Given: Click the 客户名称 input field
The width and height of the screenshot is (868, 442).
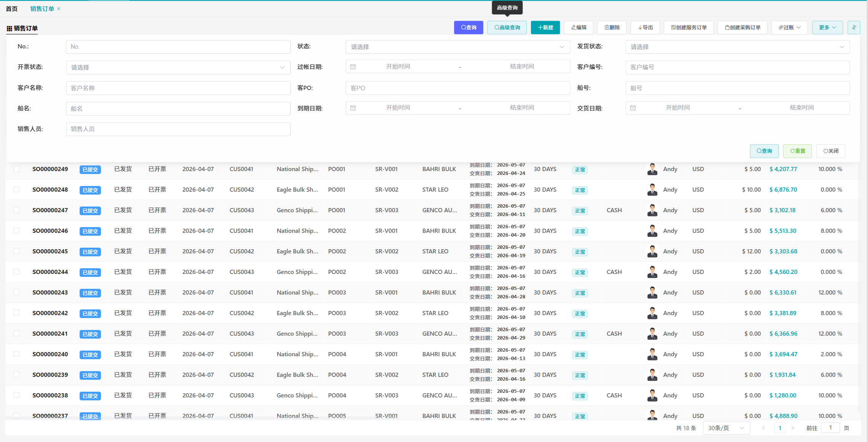Looking at the screenshot, I should 178,88.
